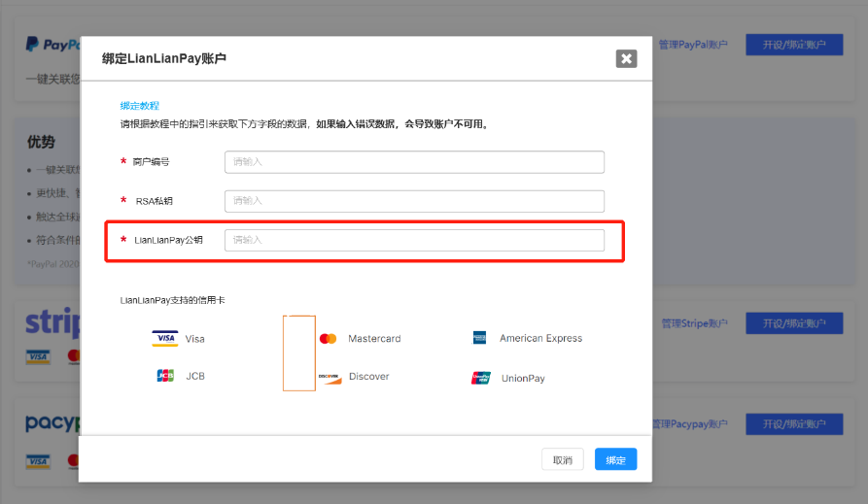Viewport: 868px width, 504px height.
Task: Focus the 商户编号 input field
Action: tap(414, 162)
